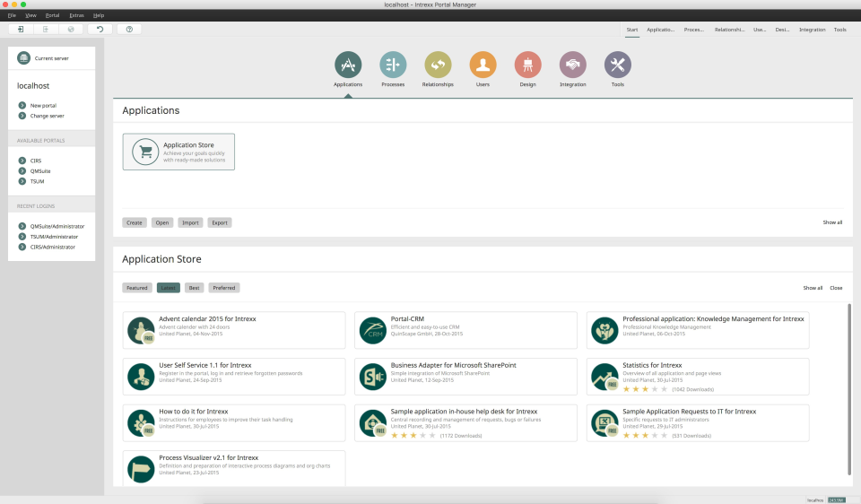861x504 pixels.
Task: Toggle the Best filter in Application Store
Action: pos(195,288)
